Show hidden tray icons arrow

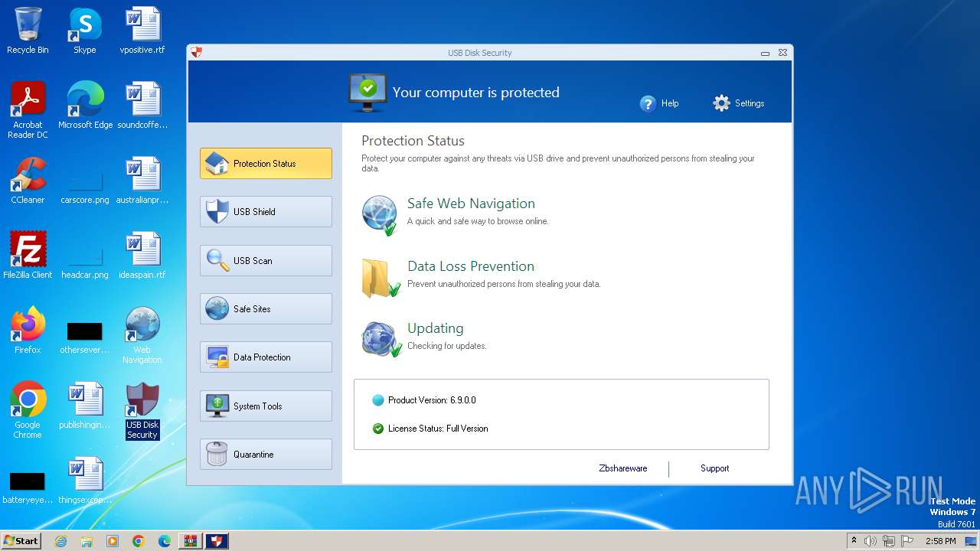coord(854,541)
